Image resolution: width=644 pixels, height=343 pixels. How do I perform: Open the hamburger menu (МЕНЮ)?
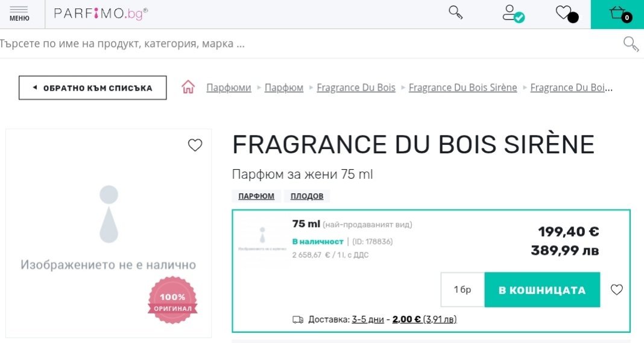point(19,14)
